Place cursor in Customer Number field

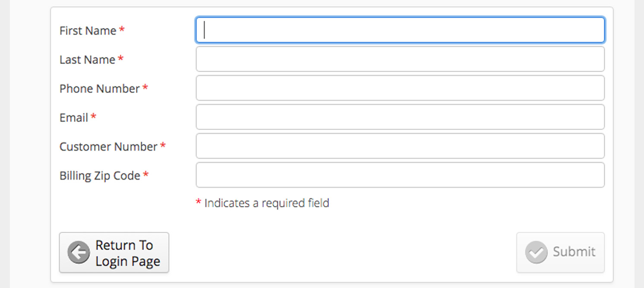tap(400, 146)
